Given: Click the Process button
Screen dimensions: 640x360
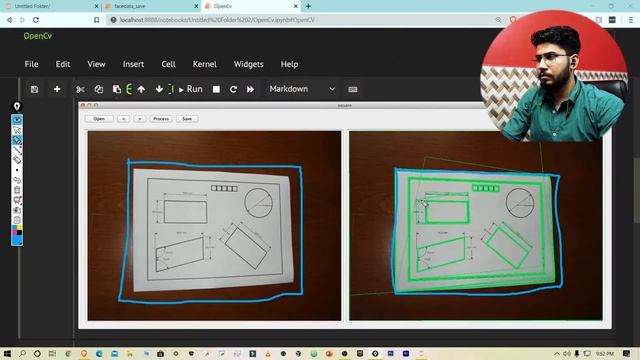Looking at the screenshot, I should click(161, 119).
